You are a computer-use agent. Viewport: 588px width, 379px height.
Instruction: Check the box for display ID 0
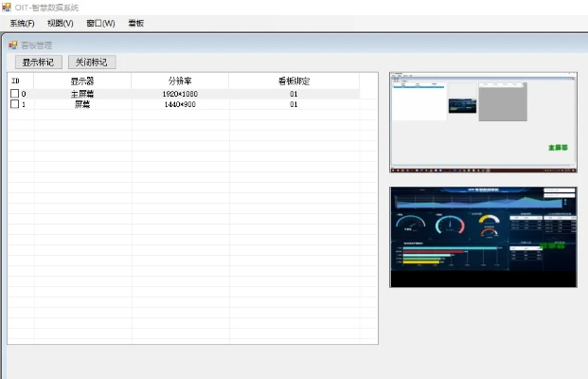tap(14, 95)
